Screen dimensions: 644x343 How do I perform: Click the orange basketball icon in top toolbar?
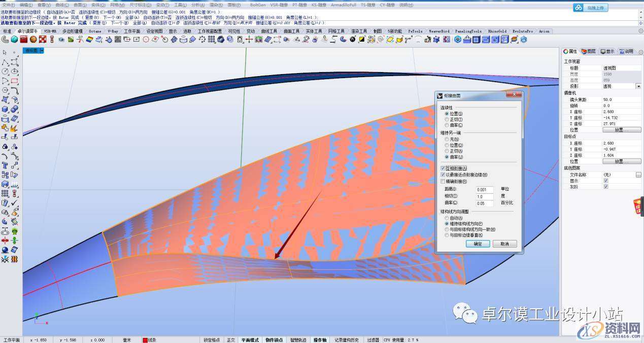pos(33,39)
